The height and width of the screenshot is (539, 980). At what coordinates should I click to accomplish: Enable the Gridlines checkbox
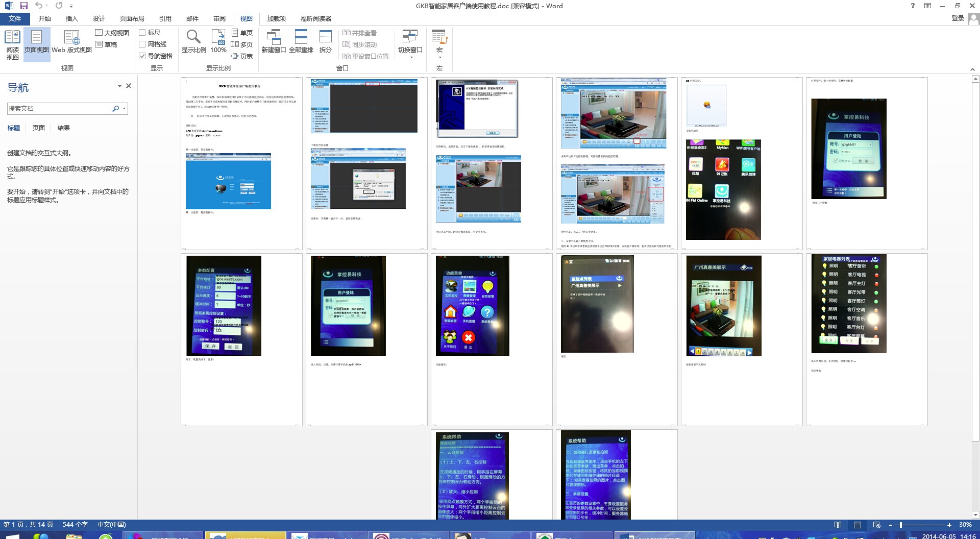[142, 44]
